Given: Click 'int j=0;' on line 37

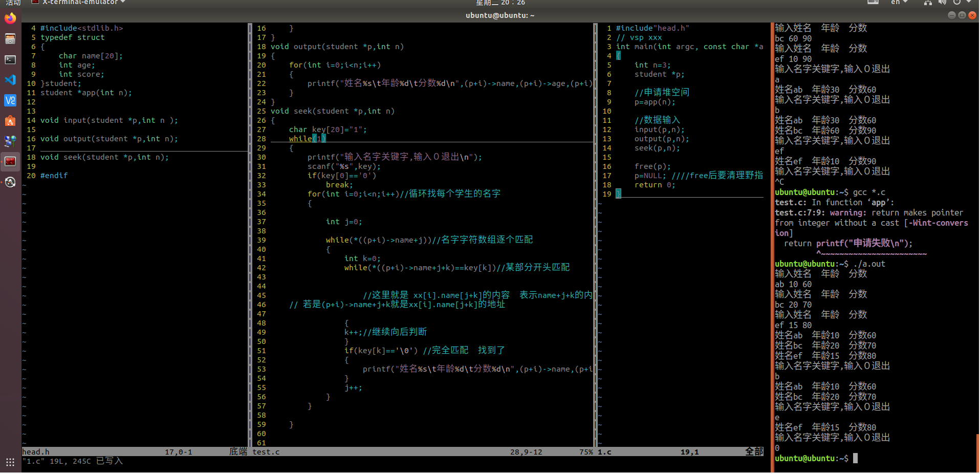Looking at the screenshot, I should click(x=344, y=222).
